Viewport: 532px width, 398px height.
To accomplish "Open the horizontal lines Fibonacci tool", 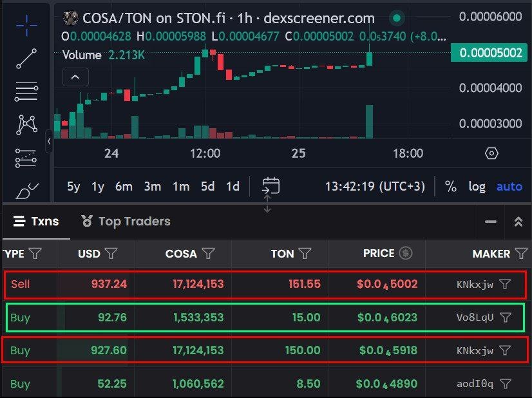I will tap(26, 91).
